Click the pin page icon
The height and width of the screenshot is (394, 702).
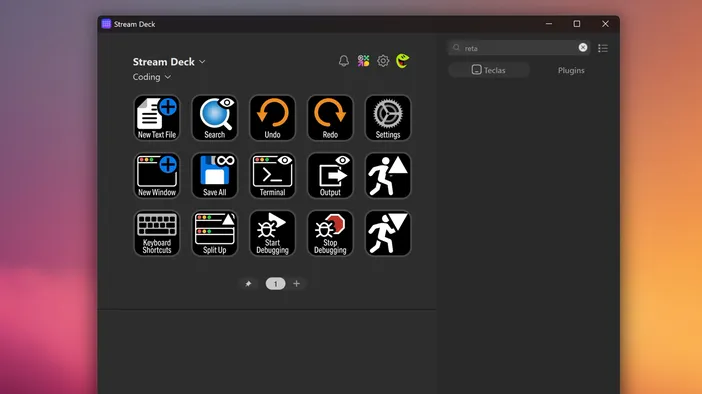click(248, 283)
